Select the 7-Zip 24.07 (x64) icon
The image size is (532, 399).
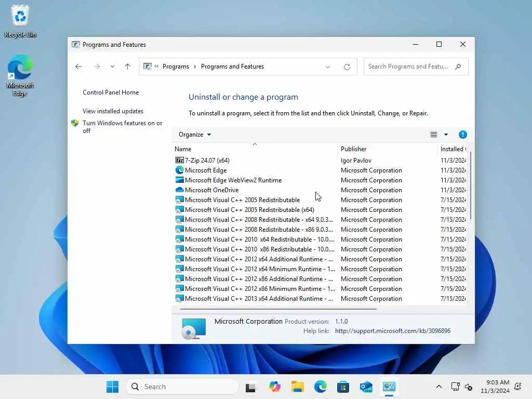pos(179,160)
